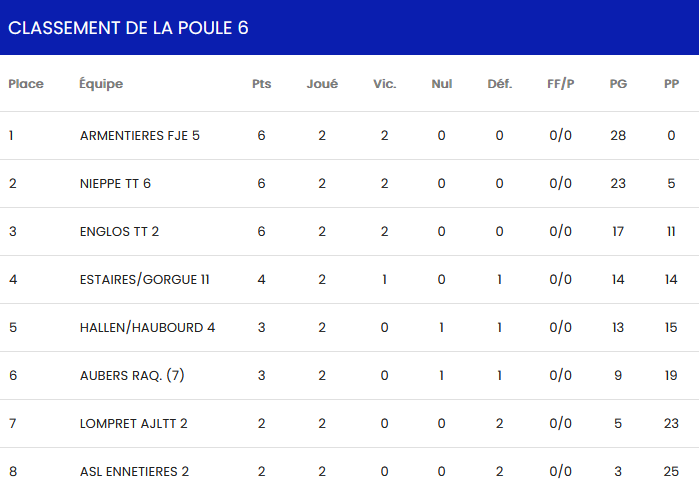Click the Pts column header
This screenshot has width=699, height=492.
coord(261,84)
